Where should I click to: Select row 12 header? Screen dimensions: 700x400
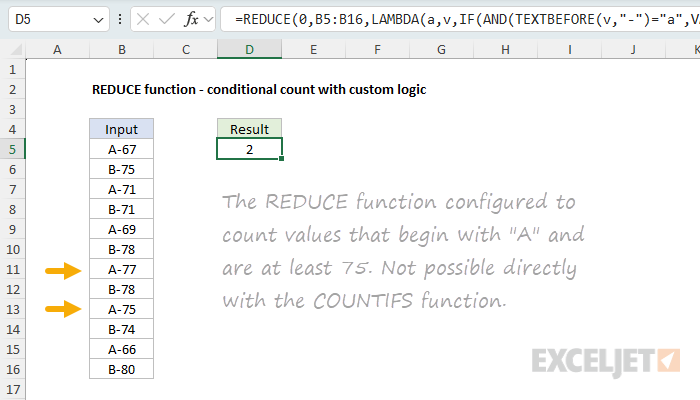pyautogui.click(x=12, y=289)
